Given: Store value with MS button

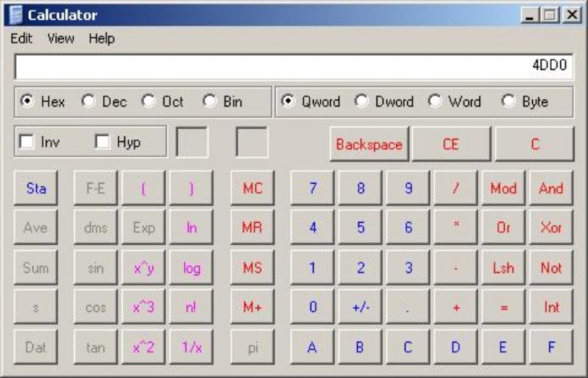Looking at the screenshot, I should [x=252, y=268].
